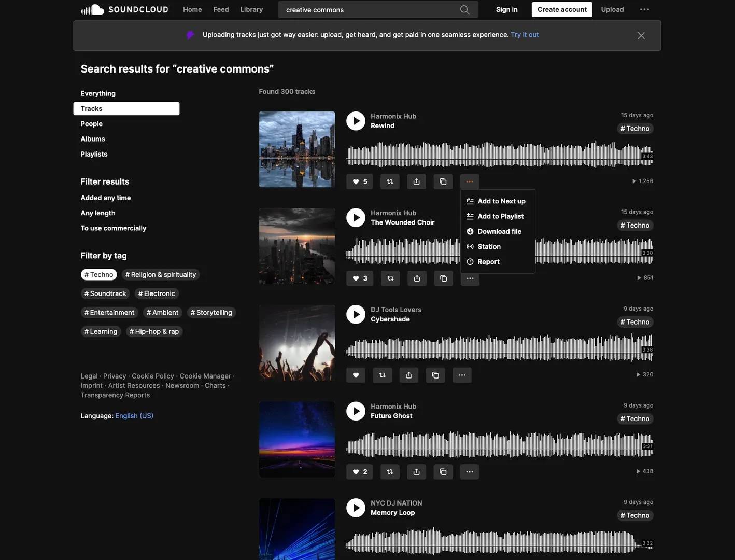Image resolution: width=735 pixels, height=560 pixels.
Task: Open the top-right more menu dots
Action: click(x=644, y=9)
